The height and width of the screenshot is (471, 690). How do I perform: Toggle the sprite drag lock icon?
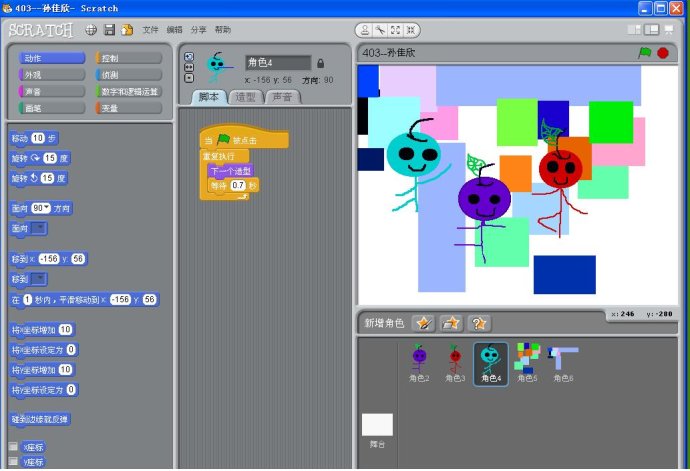coord(320,63)
